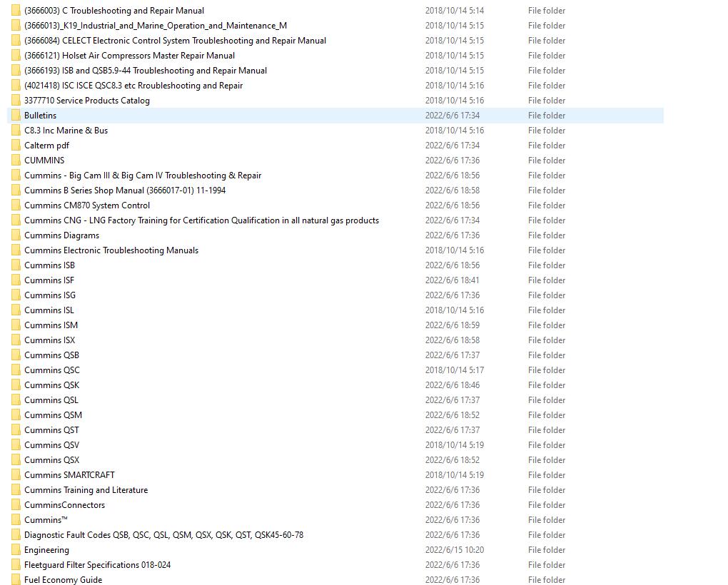Viewport: 728px width, 585px height.
Task: Click the folder icon next to CUMMINS
Action: coord(16,161)
